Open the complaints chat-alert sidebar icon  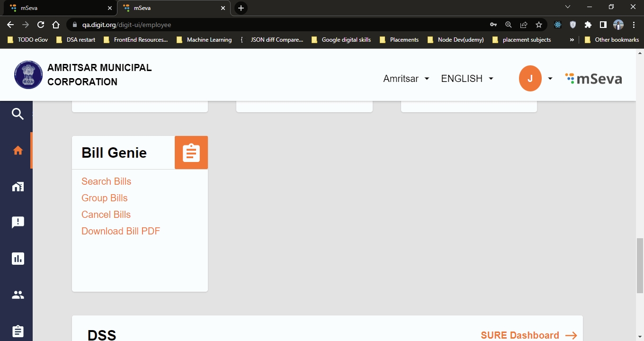18,223
